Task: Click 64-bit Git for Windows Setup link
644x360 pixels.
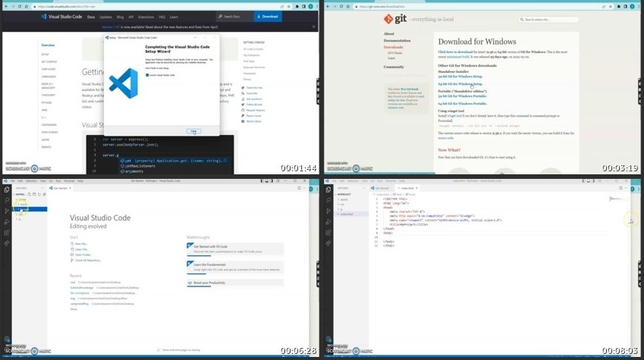Action: [x=460, y=83]
